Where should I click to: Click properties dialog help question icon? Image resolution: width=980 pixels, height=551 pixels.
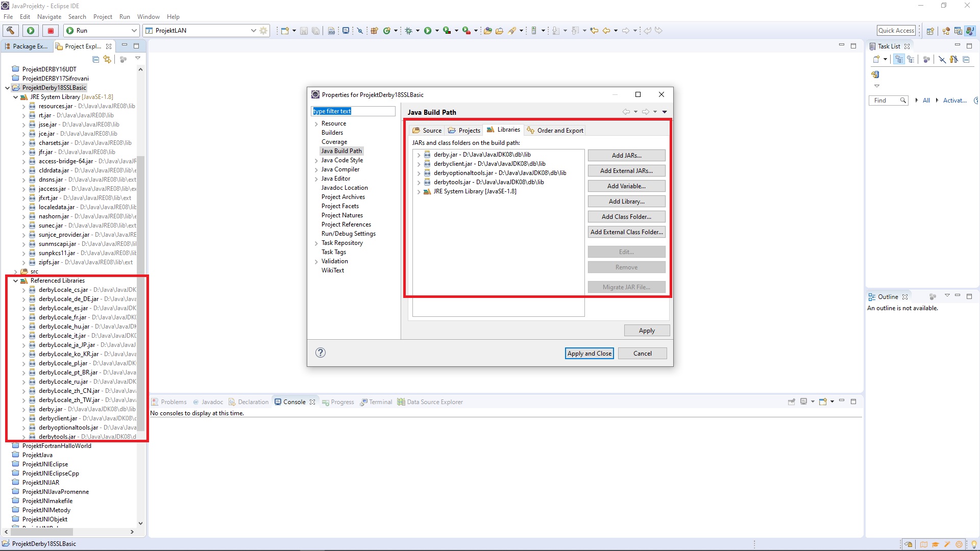tap(321, 353)
